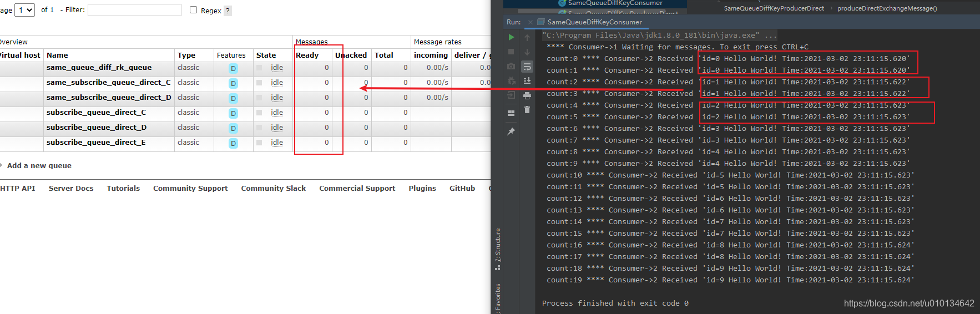Click the Dump Threads camera icon
This screenshot has height=314, width=980.
pyautogui.click(x=511, y=66)
